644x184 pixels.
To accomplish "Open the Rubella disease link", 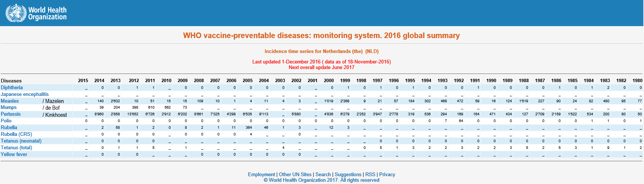I will point(9,128).
